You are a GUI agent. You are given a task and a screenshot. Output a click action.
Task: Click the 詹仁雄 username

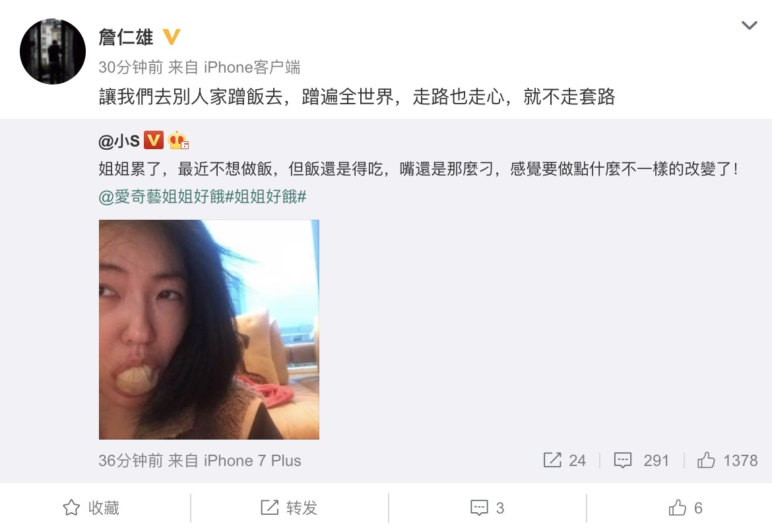(x=126, y=38)
